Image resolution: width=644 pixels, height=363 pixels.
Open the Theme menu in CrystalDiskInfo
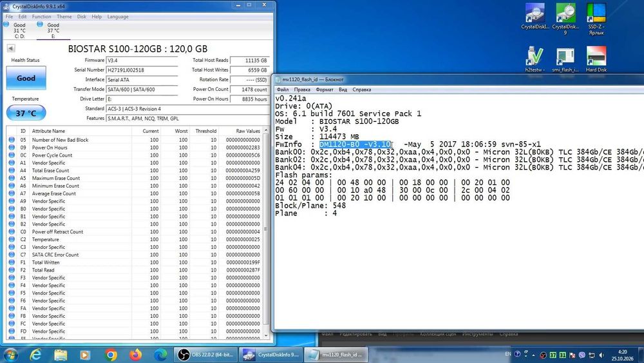point(64,17)
